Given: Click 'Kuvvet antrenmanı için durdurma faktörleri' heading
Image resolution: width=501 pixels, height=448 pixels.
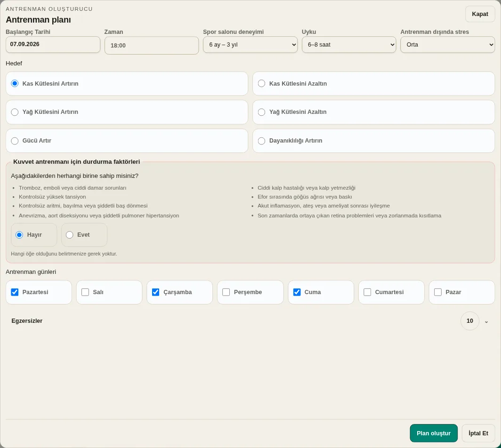Looking at the screenshot, I should click(76, 161).
